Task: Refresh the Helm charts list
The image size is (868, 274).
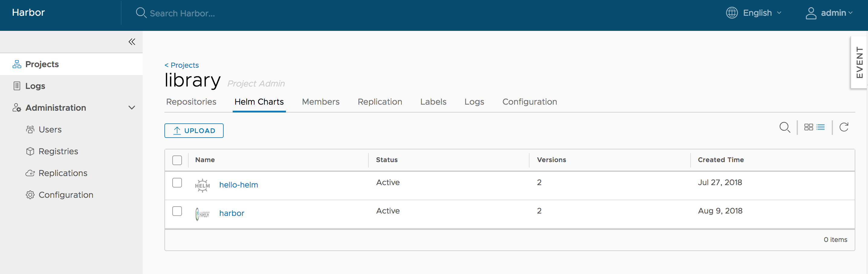Action: tap(844, 127)
